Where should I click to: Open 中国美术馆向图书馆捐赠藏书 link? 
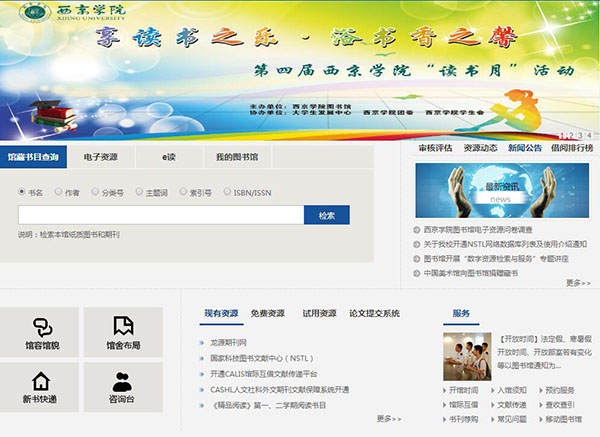point(471,273)
